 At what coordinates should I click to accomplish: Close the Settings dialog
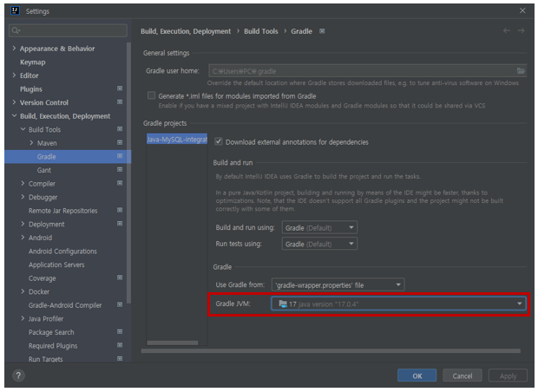pos(522,10)
